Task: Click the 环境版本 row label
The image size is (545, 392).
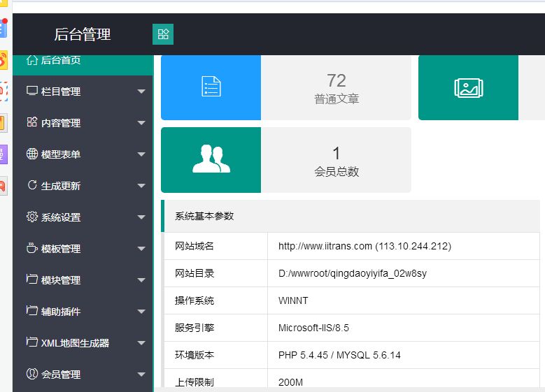Action: [194, 355]
